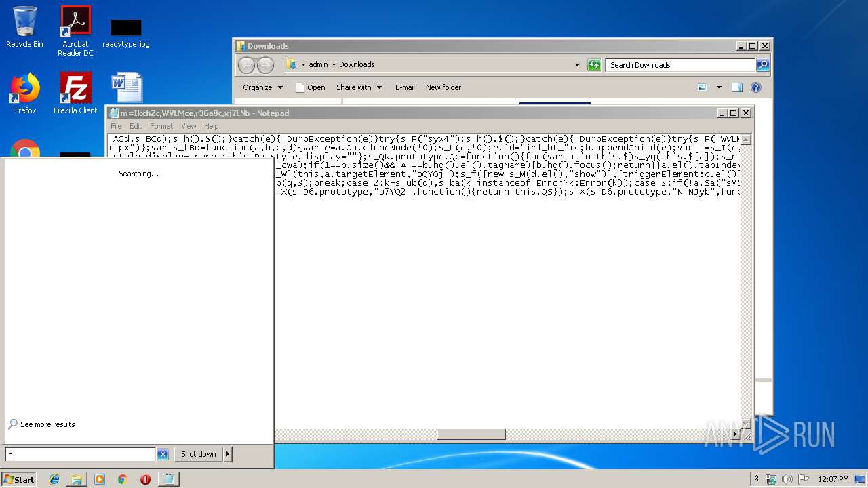Open Help in the Downloads window
The width and height of the screenshot is (868, 488).
coord(756,87)
